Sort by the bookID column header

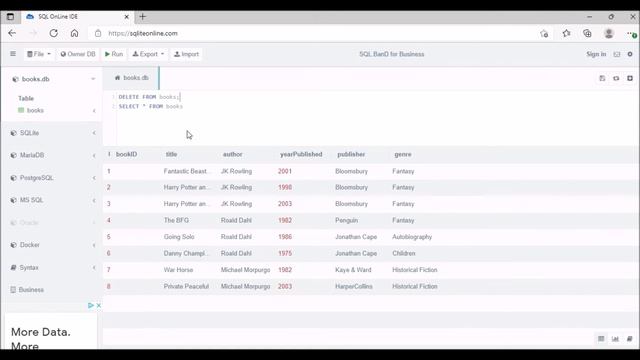(127, 154)
